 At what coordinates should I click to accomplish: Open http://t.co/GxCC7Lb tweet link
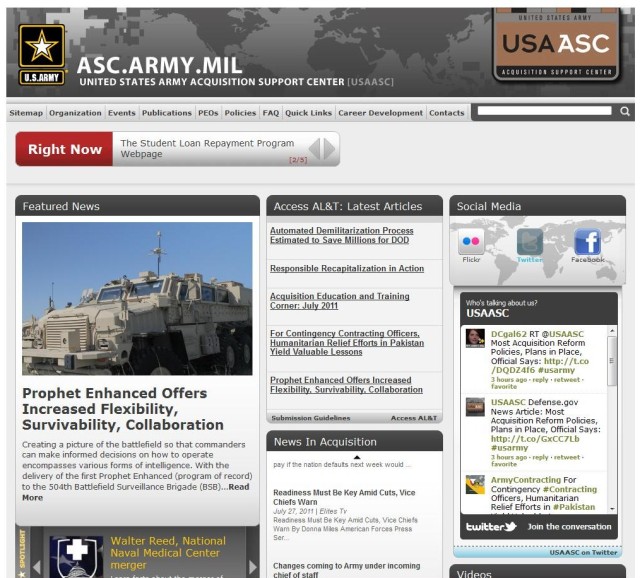coord(535,439)
